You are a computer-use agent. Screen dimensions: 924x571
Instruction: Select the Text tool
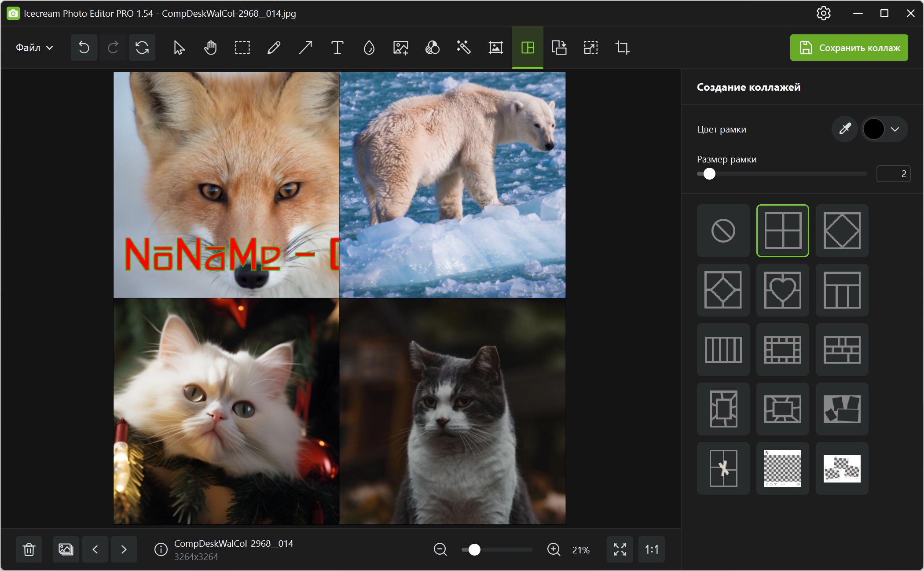pyautogui.click(x=337, y=48)
